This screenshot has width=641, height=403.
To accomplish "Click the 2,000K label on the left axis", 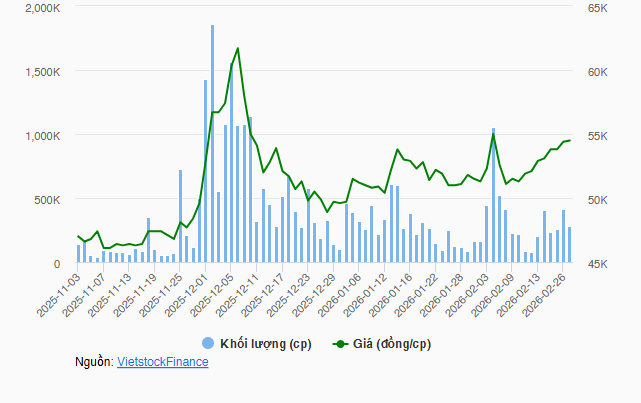I will pos(43,8).
